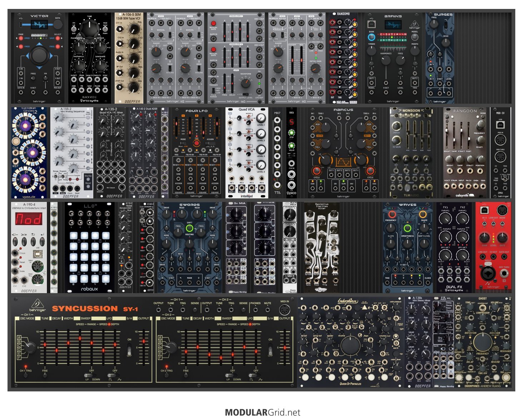
Task: Click the 'SYNCUSSION SY-1' title text
Action: pyautogui.click(x=95, y=308)
